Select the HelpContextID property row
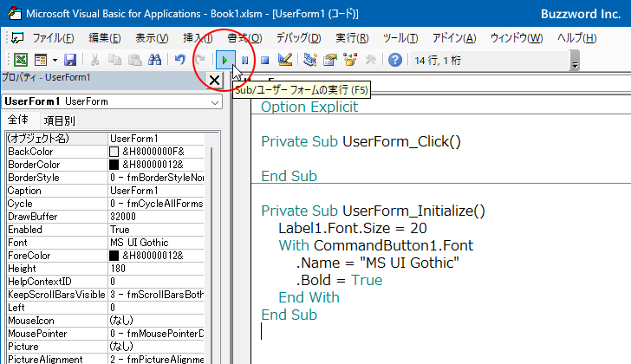631x364 pixels. 106,282
